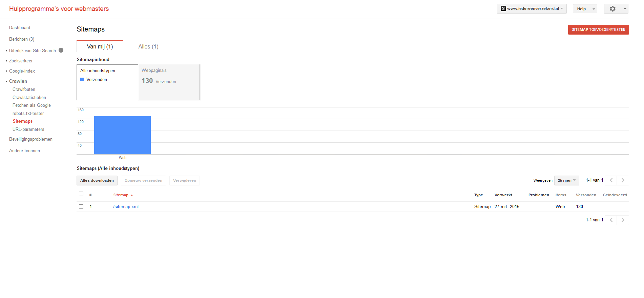Image resolution: width=644 pixels, height=298 pixels.
Task: Switch to the Alles (1) tab
Action: coord(148,46)
